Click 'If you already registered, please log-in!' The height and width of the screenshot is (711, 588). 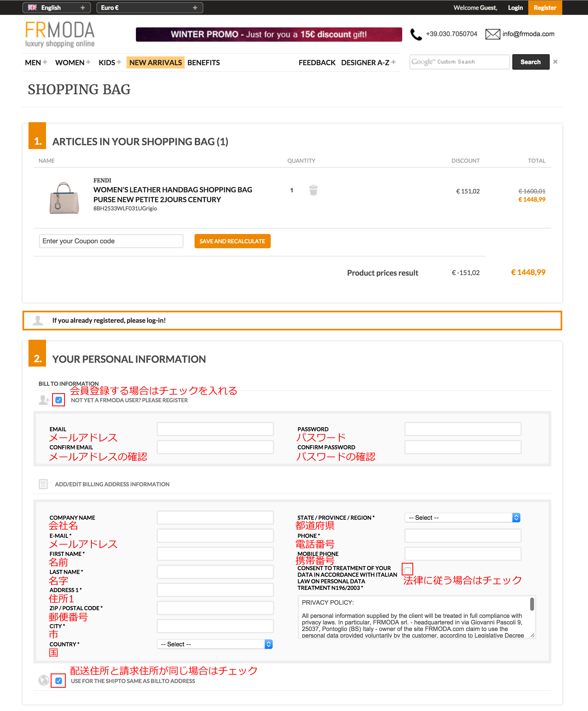109,320
